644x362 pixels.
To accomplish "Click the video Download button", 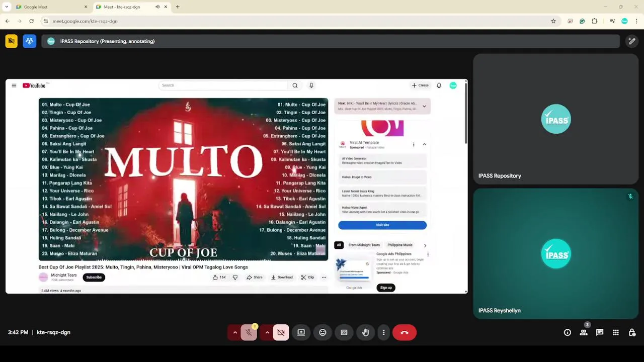I will pos(282,278).
